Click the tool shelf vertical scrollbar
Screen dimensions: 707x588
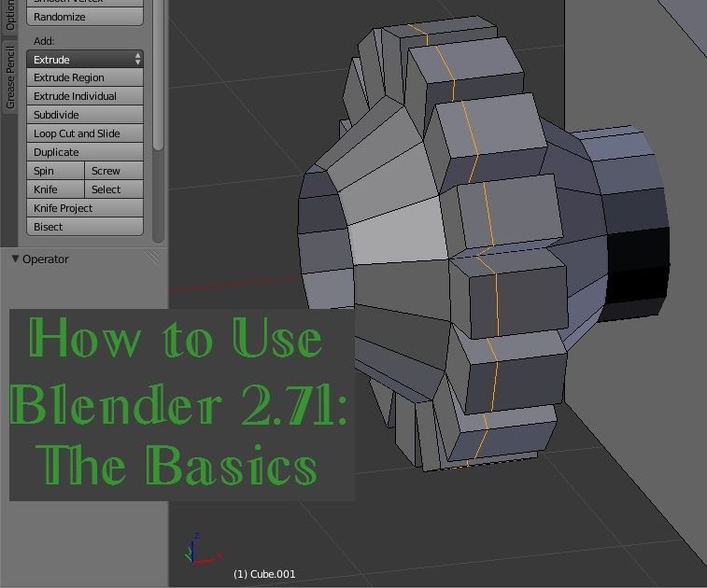158,75
